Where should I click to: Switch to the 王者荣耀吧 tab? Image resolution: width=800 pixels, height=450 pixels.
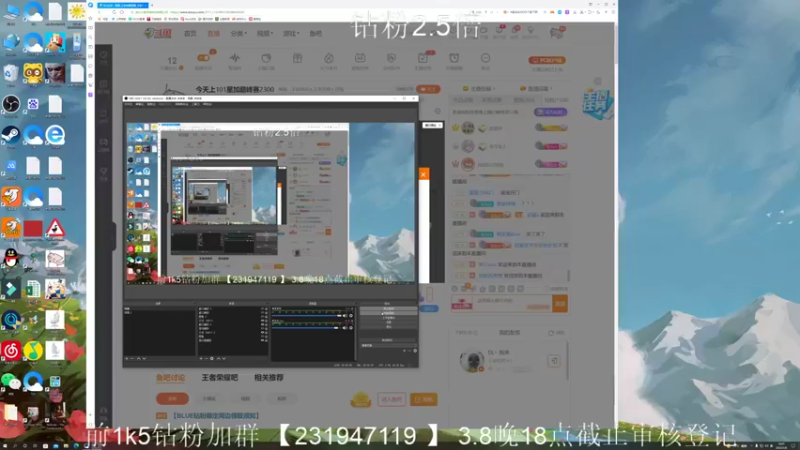(219, 378)
